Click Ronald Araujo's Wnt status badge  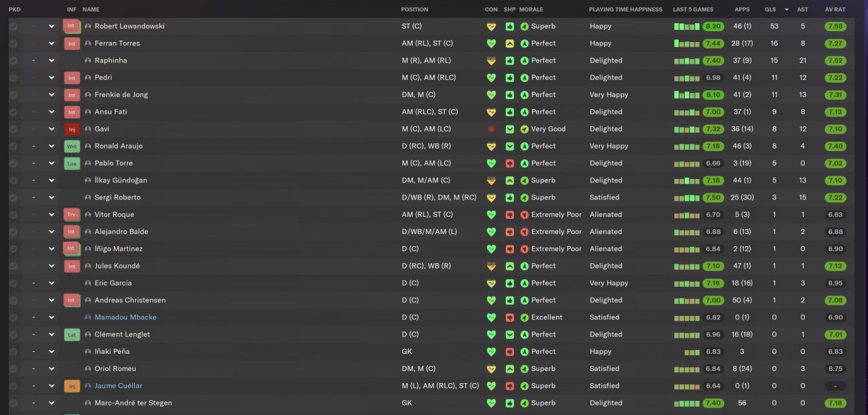[x=72, y=146]
